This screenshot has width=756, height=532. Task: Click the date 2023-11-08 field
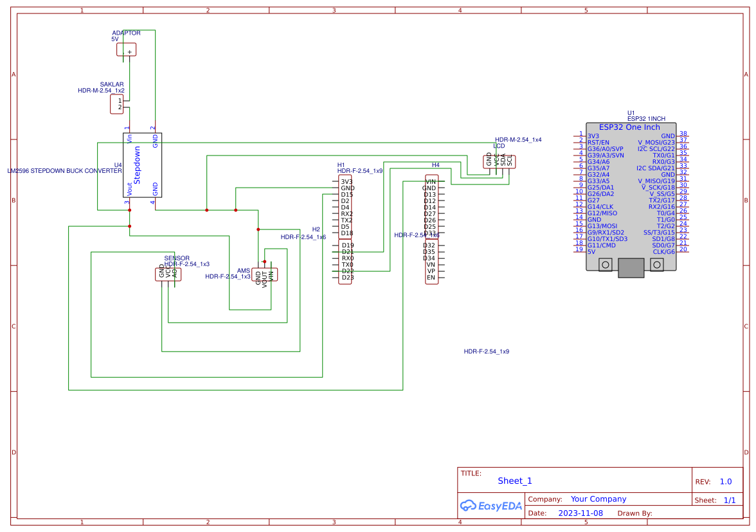click(580, 513)
